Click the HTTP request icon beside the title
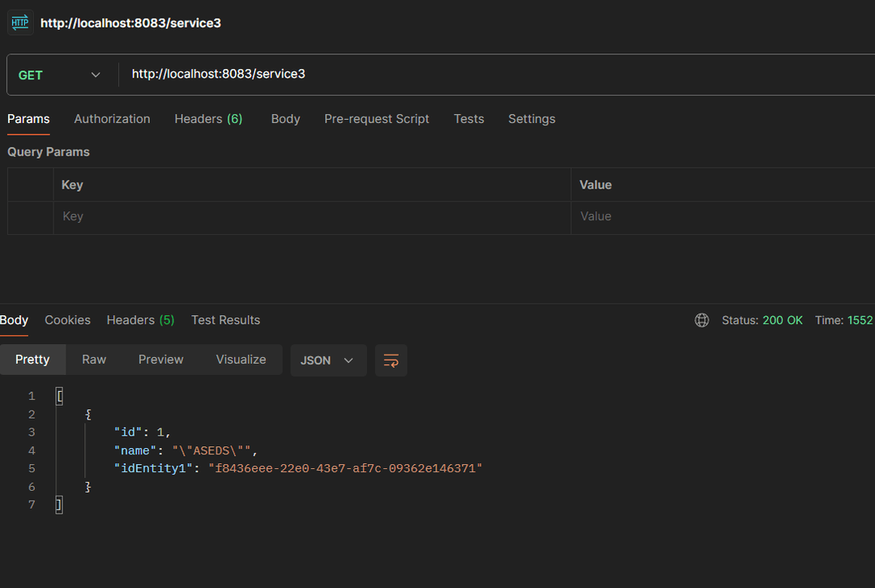 20,23
